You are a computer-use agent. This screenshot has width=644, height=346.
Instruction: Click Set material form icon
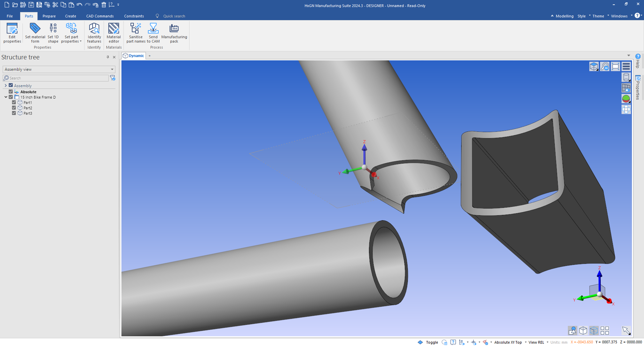click(x=35, y=33)
